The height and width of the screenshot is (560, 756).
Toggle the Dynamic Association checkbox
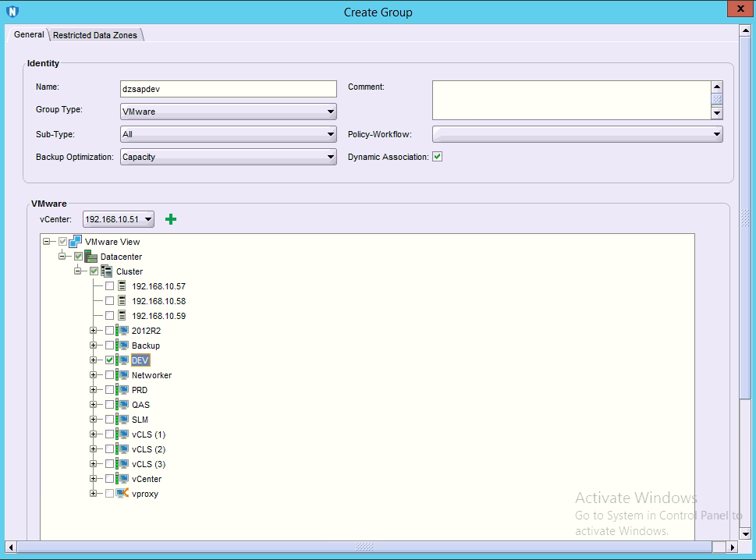pyautogui.click(x=438, y=157)
